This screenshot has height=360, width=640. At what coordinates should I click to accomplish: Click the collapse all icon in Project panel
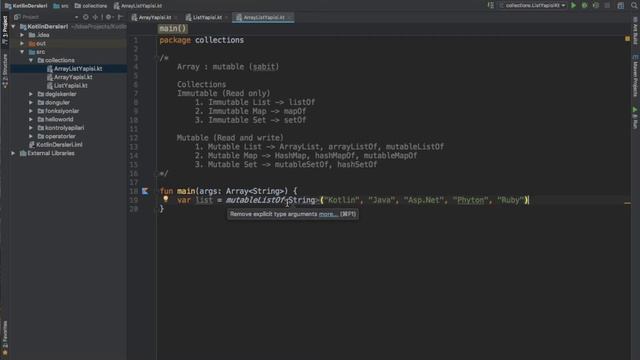[x=96, y=17]
